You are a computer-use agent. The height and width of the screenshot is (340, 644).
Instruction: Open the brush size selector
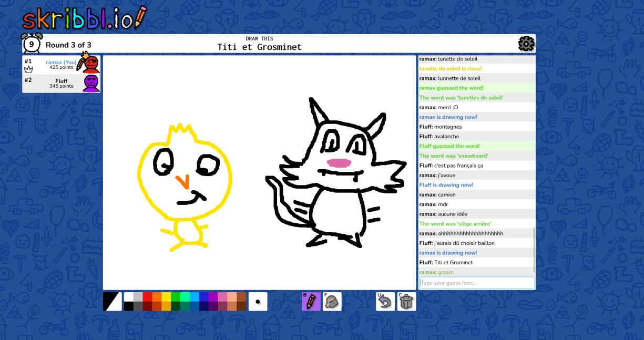[x=258, y=302]
